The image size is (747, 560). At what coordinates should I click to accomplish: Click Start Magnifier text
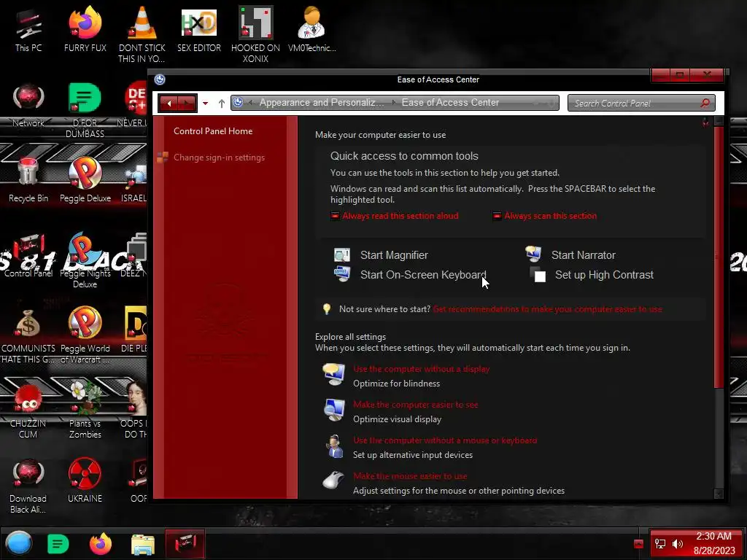[394, 255]
